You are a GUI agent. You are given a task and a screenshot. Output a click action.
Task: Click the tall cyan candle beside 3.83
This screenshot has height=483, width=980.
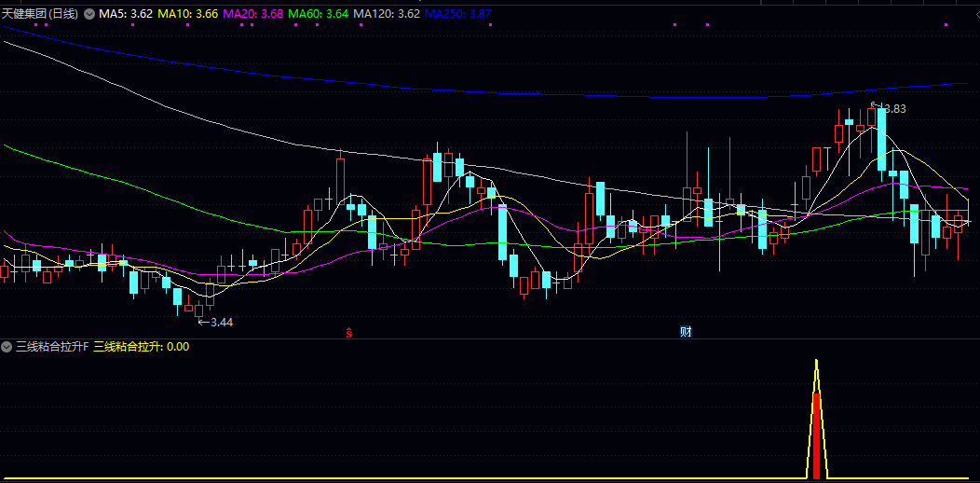coord(880,140)
